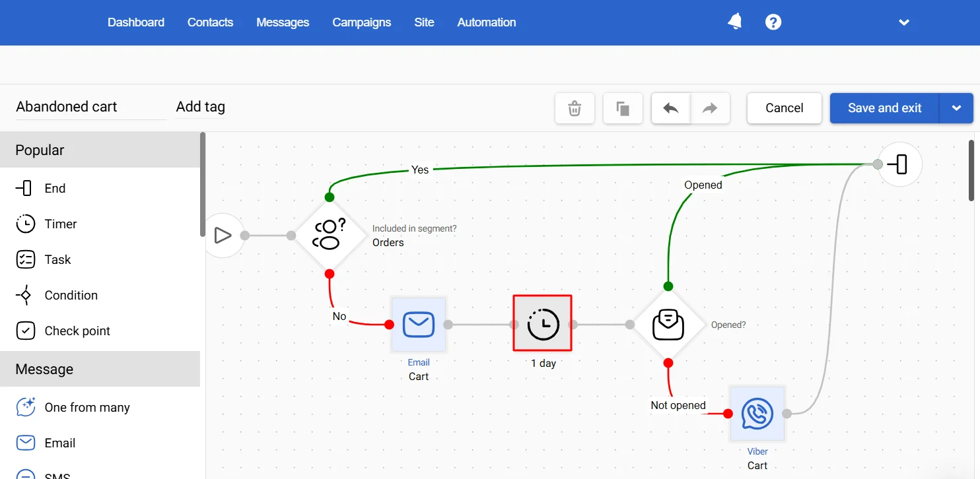This screenshot has height=479, width=980.
Task: Undo the last workflow change
Action: pyautogui.click(x=671, y=108)
